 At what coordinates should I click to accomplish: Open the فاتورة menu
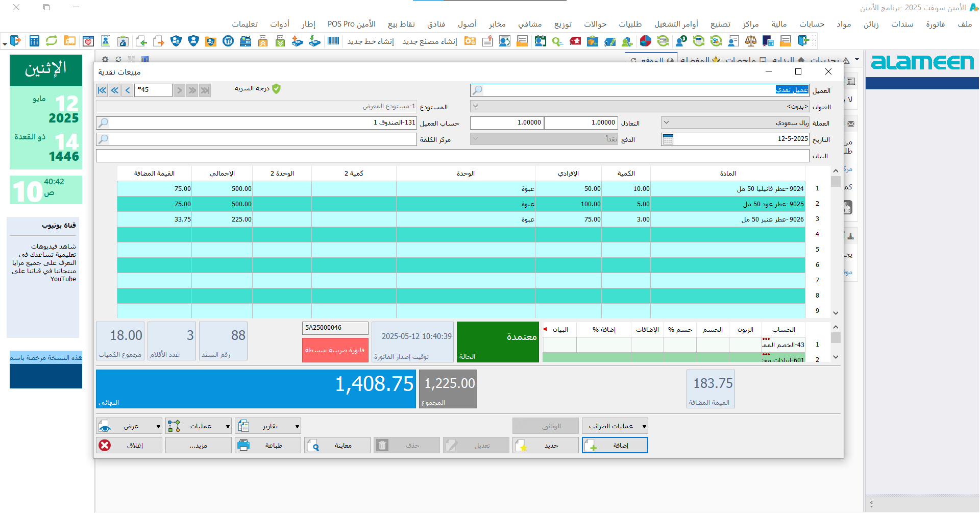(935, 24)
